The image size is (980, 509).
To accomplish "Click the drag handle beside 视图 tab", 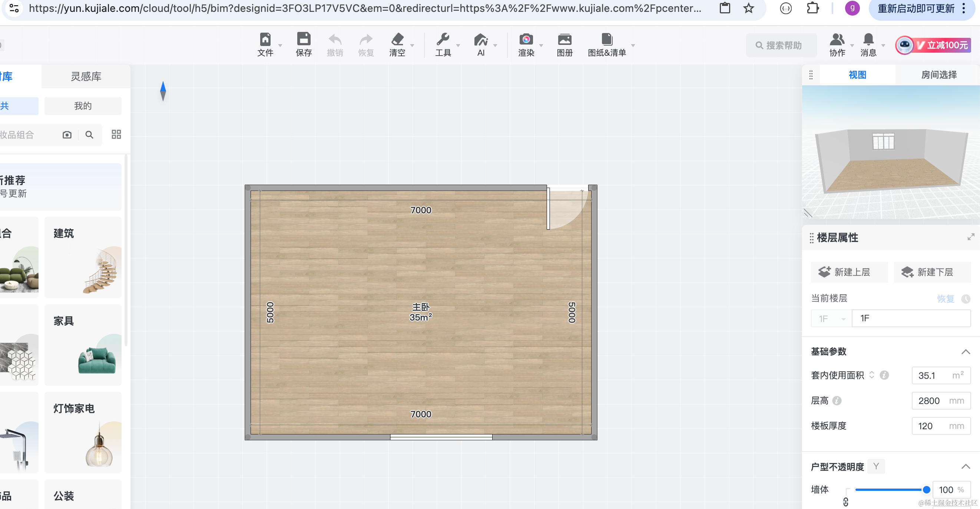I will pyautogui.click(x=811, y=75).
